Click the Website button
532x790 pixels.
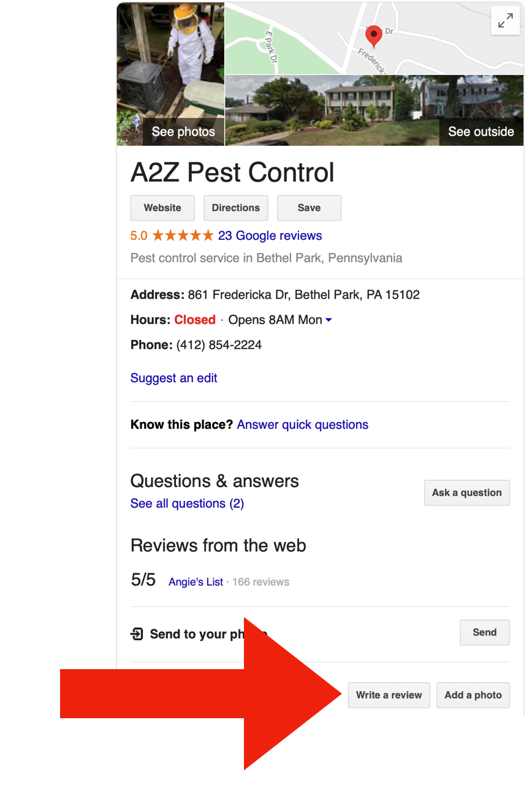pos(162,208)
